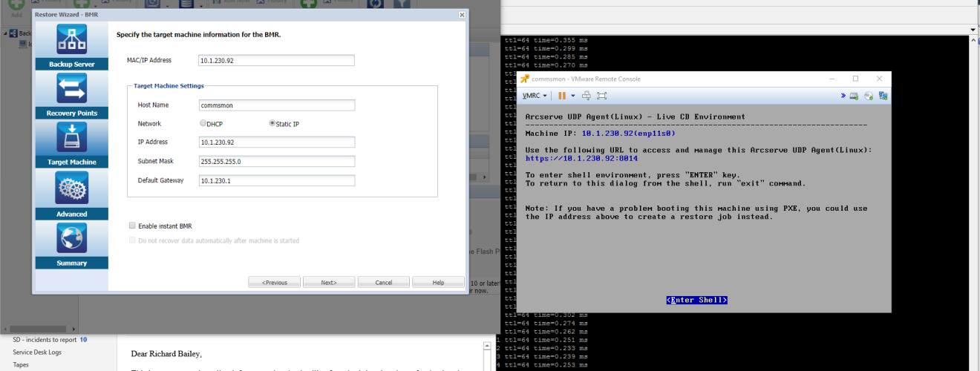Click the unread count 10 badge
980x371 pixels.
pos(83,340)
